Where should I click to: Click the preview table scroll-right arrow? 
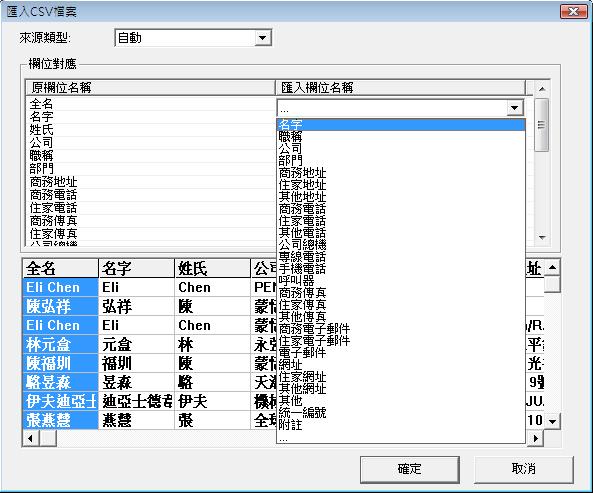click(x=536, y=439)
